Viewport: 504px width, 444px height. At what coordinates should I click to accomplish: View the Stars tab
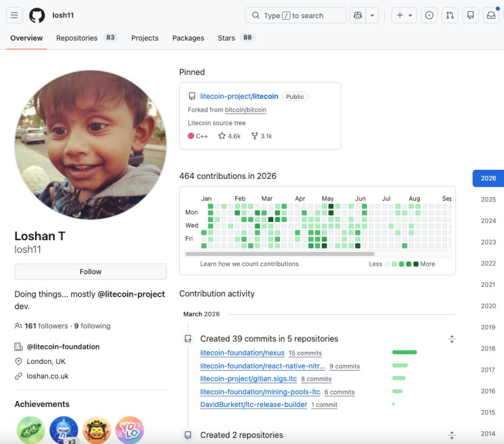pyautogui.click(x=236, y=38)
